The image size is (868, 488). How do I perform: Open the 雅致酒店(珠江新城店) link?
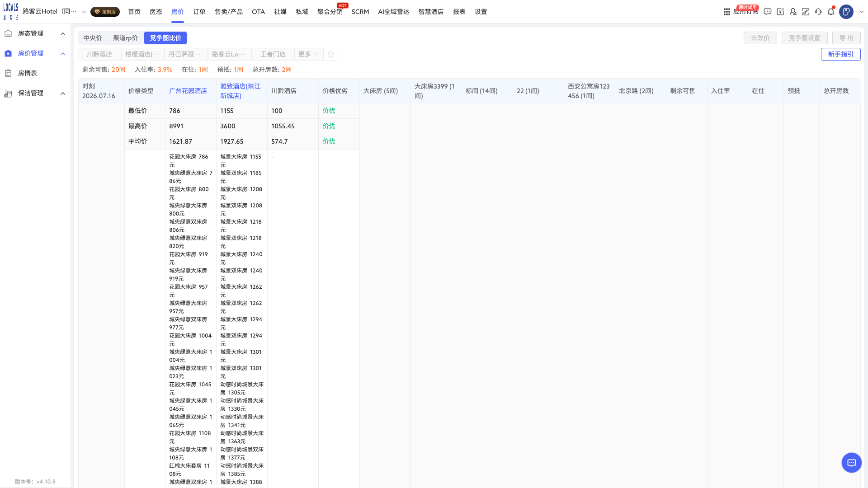click(240, 91)
